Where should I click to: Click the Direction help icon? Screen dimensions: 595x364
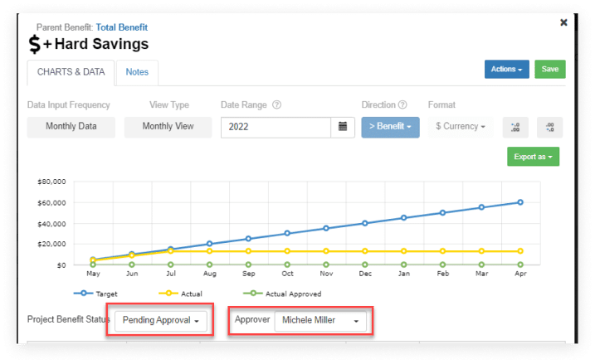click(x=402, y=105)
